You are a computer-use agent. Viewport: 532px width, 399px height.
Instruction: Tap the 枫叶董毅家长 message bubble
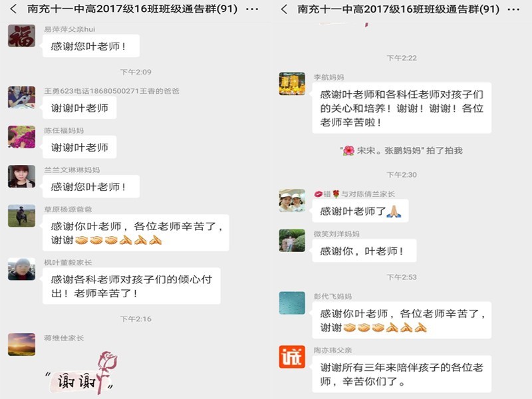[x=132, y=286]
